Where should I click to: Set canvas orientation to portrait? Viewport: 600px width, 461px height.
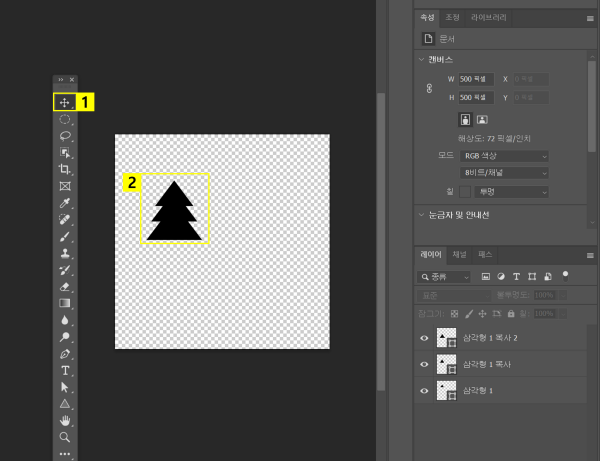(x=465, y=119)
